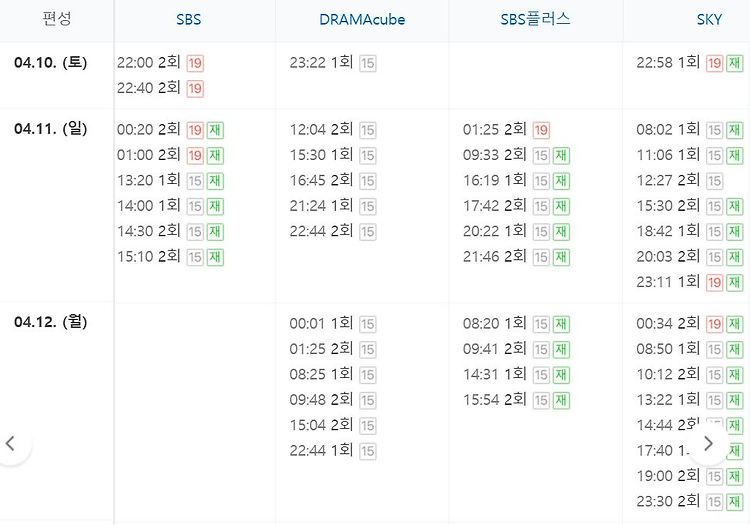This screenshot has width=750, height=525.
Task: Open the DRAMAcube channel header link
Action: tap(362, 20)
